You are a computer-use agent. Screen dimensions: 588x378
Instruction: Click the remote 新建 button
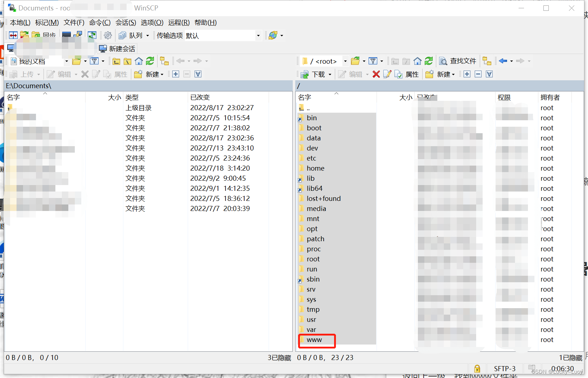coord(438,74)
